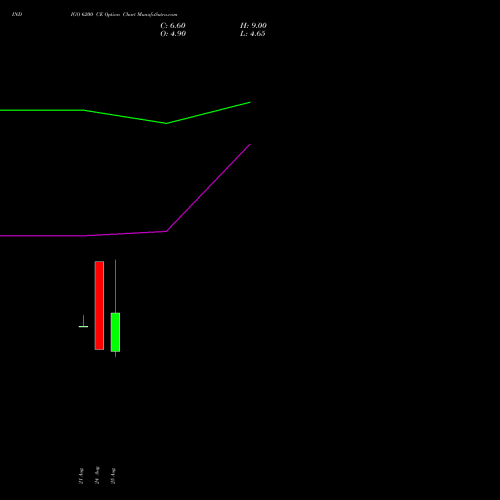Click the IND label at top left
This screenshot has height=500, width=500.
click(x=17, y=14)
